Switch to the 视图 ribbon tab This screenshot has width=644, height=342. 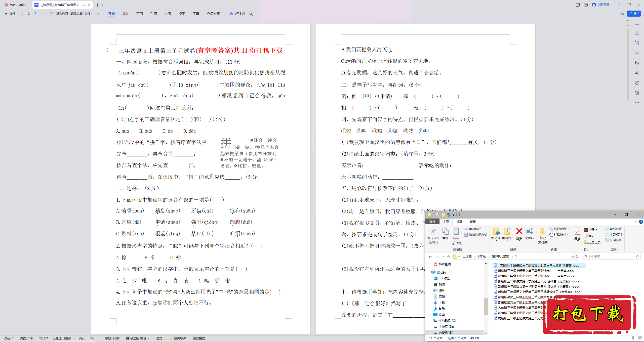point(182,14)
